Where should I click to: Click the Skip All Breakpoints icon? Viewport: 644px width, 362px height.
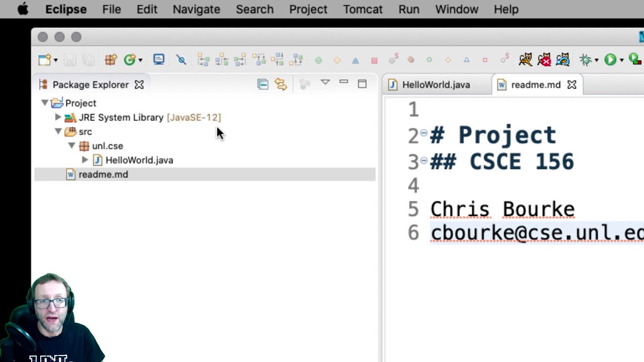click(182, 60)
